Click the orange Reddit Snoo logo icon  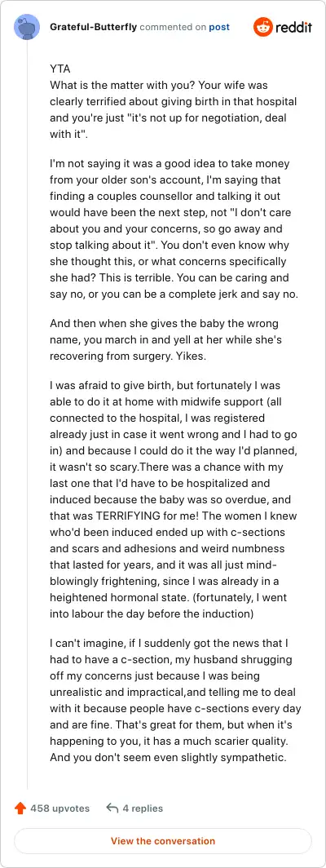[x=263, y=27]
